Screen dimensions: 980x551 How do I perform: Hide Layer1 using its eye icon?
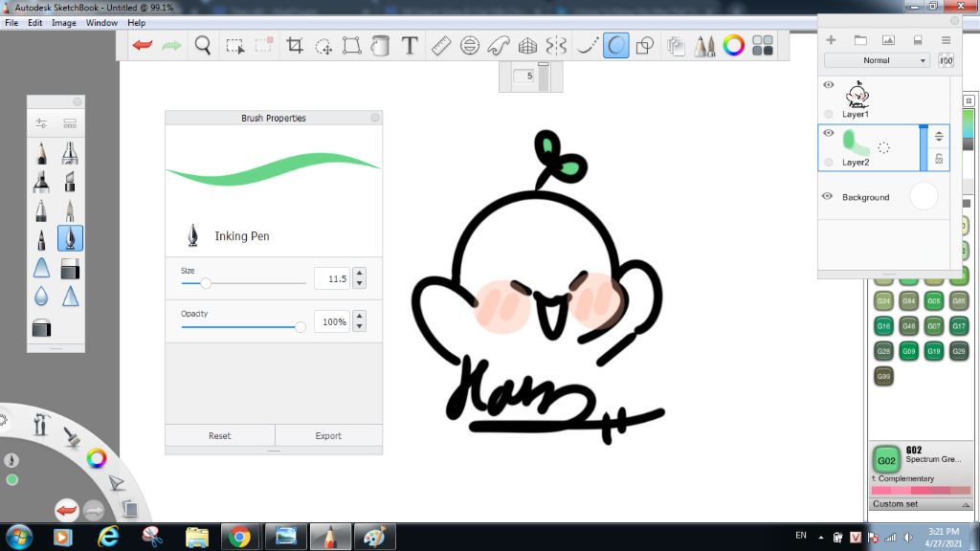click(828, 85)
